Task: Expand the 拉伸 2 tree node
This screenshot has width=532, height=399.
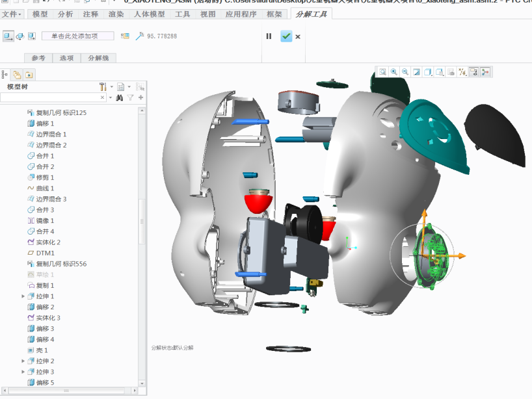Action: pyautogui.click(x=23, y=361)
